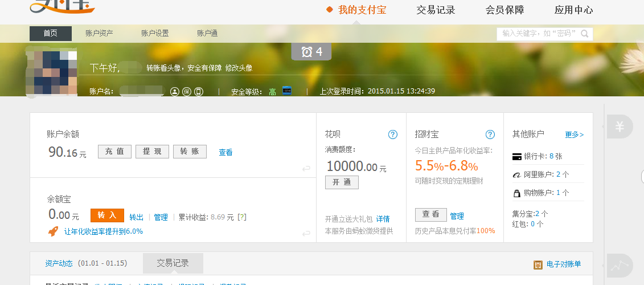The height and width of the screenshot is (285, 644).
Task: Switch to the lower 交易记录 tab
Action: pos(173,263)
